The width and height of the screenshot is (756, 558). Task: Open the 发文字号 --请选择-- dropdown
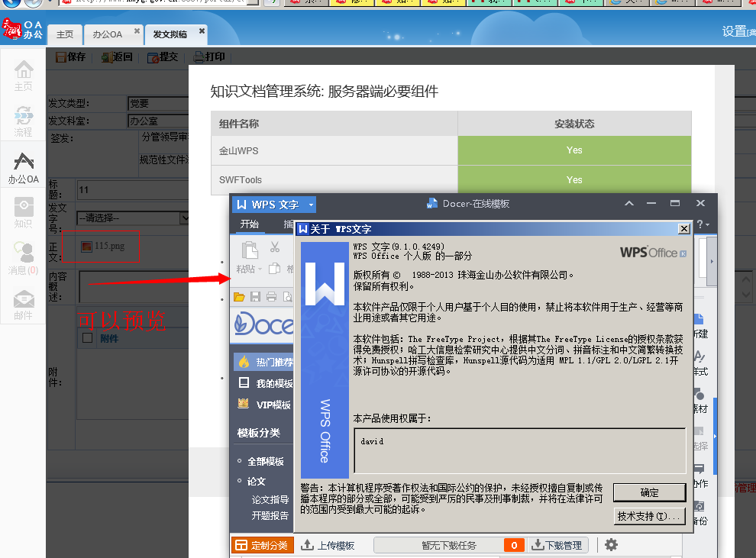point(133,218)
